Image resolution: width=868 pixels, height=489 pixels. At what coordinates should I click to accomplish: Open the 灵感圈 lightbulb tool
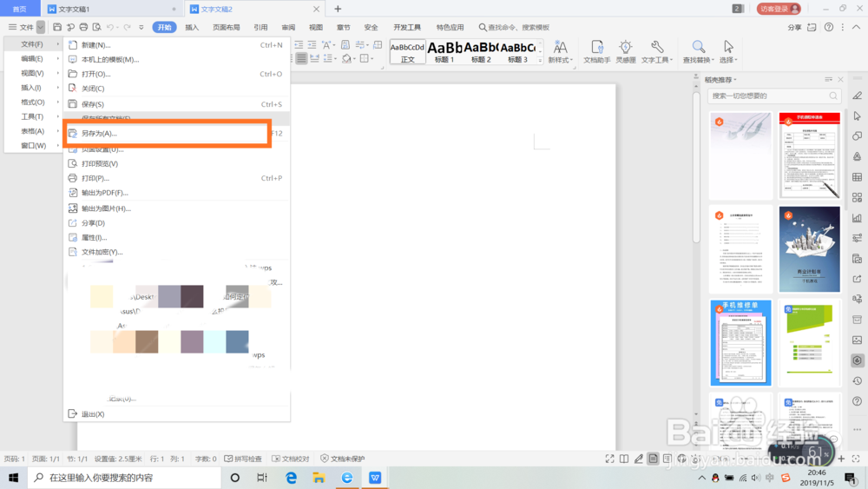click(x=626, y=51)
